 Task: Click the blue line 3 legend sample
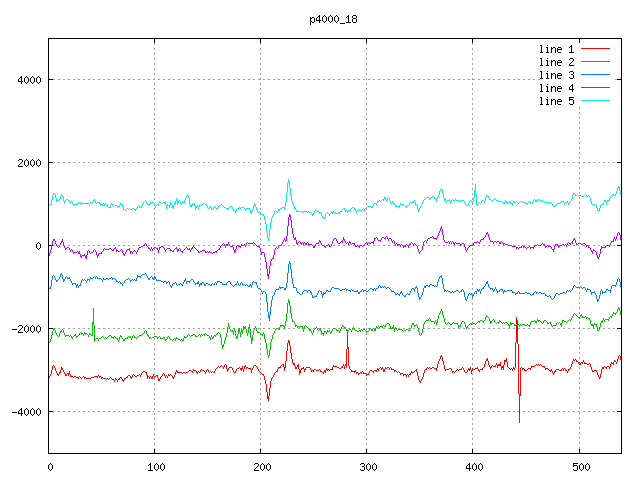pos(595,75)
